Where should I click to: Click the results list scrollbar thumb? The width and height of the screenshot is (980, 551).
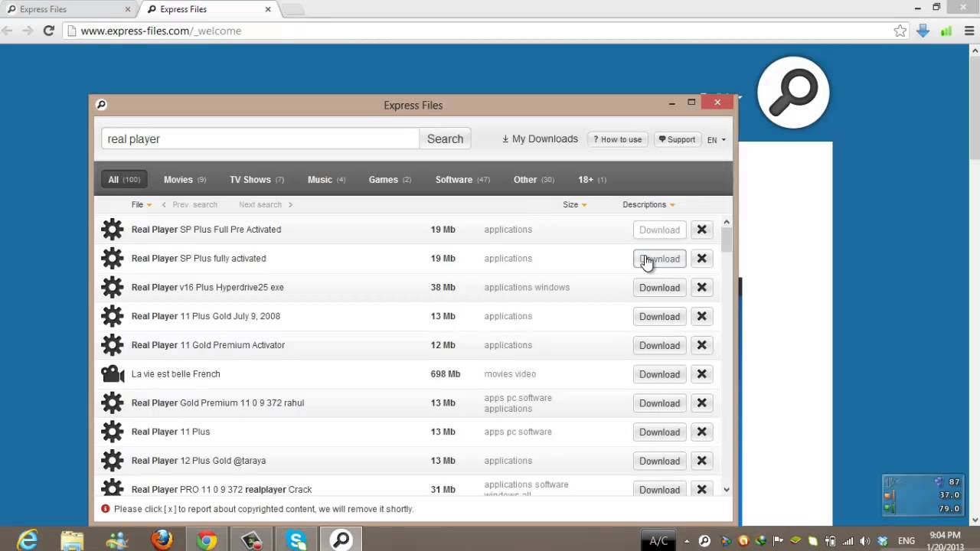point(726,240)
